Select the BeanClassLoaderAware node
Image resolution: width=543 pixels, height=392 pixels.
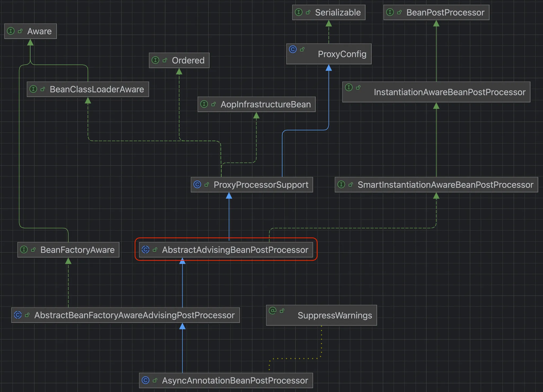(x=97, y=90)
